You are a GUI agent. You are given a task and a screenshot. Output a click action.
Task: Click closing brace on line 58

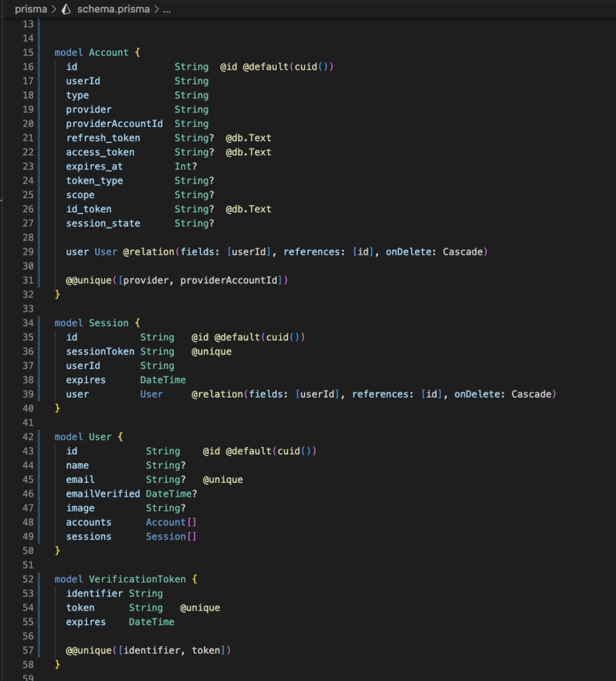(x=57, y=664)
